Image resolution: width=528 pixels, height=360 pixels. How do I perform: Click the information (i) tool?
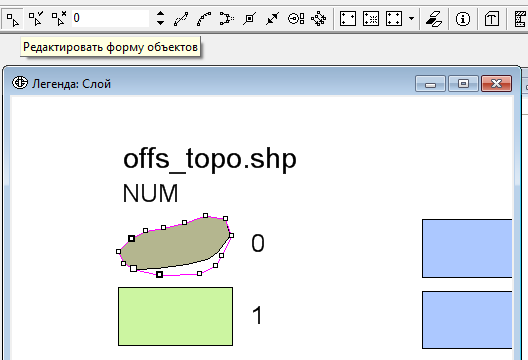(463, 19)
